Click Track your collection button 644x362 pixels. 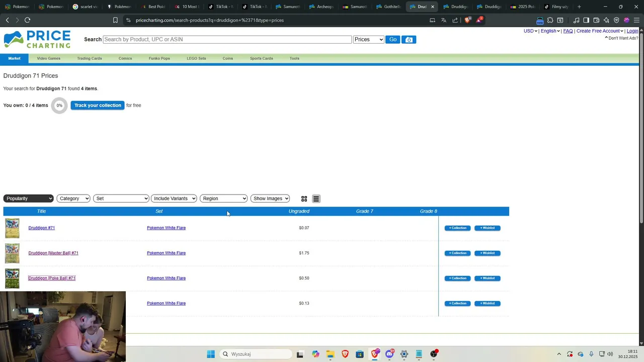coord(98,106)
